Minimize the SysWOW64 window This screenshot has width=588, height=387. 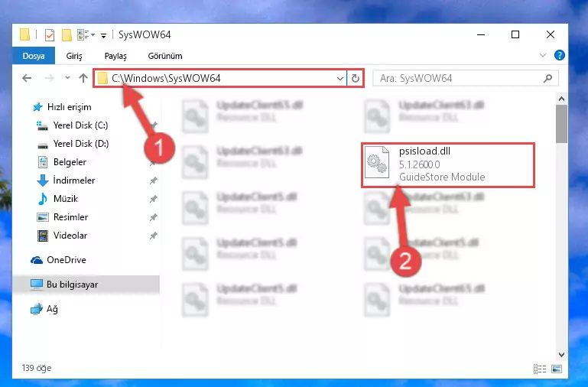click(x=481, y=34)
